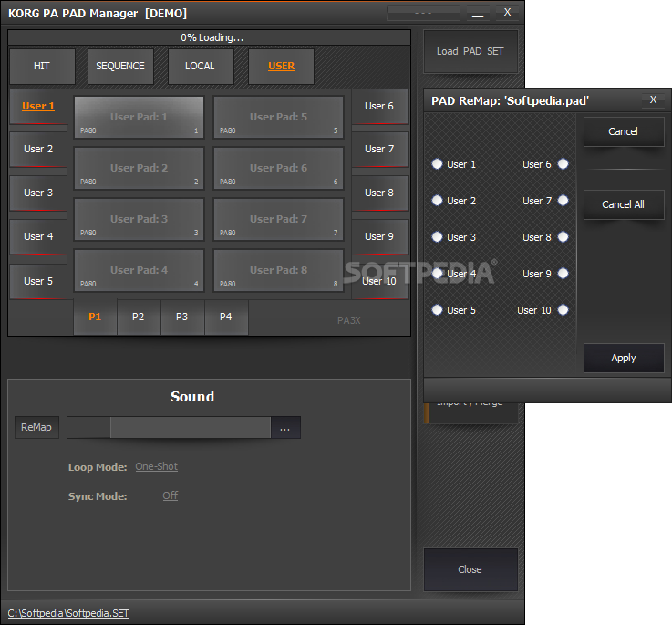Click the '- - -' title bar field
672x625 pixels.
click(423, 13)
